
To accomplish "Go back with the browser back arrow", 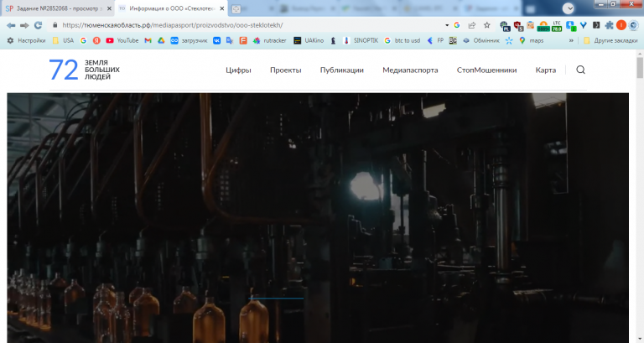I will pos(11,25).
